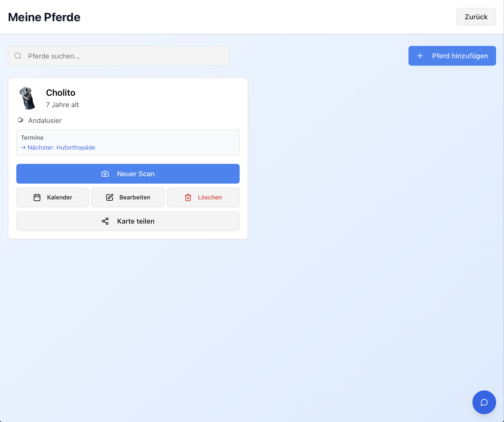Focus the Pferde suchen search field

123,56
